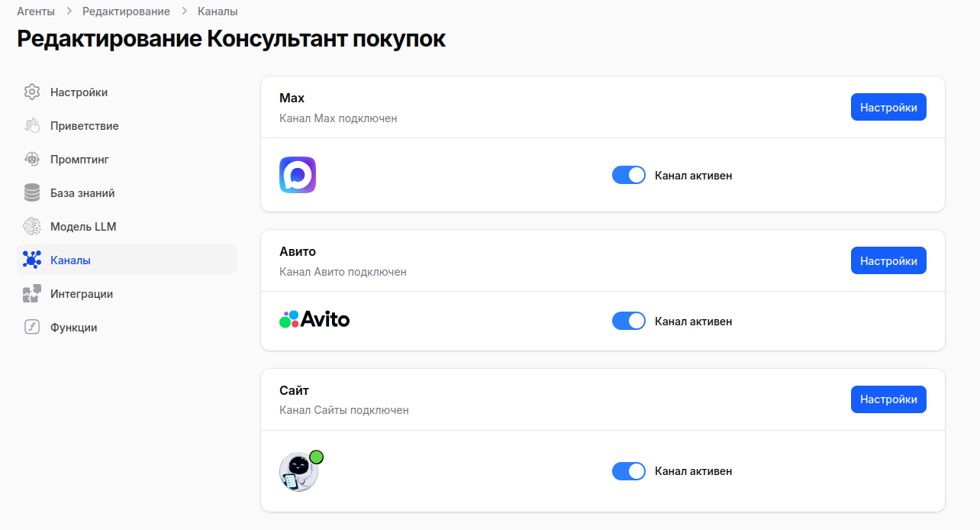Click text 'Канал Max подключен'

pyautogui.click(x=338, y=118)
